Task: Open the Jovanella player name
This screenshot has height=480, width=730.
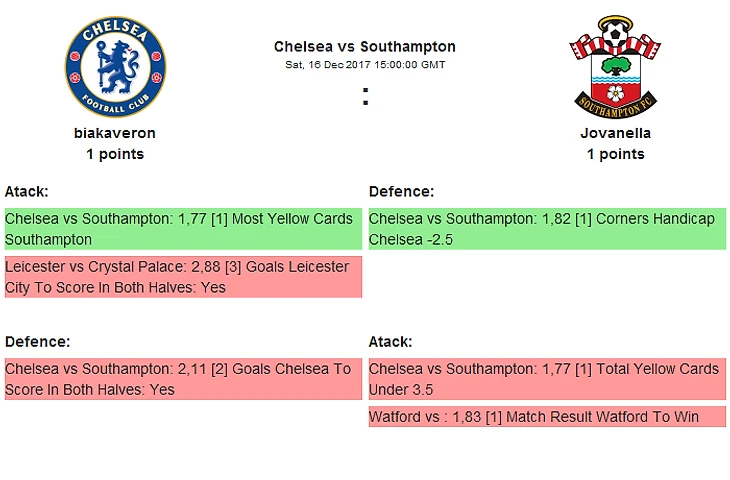Action: tap(615, 132)
